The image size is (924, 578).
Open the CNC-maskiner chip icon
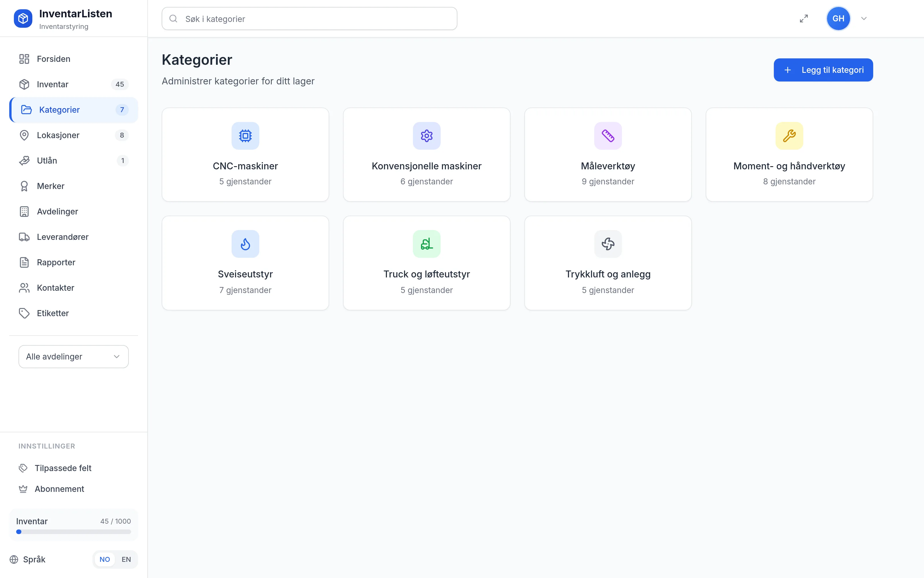point(245,136)
